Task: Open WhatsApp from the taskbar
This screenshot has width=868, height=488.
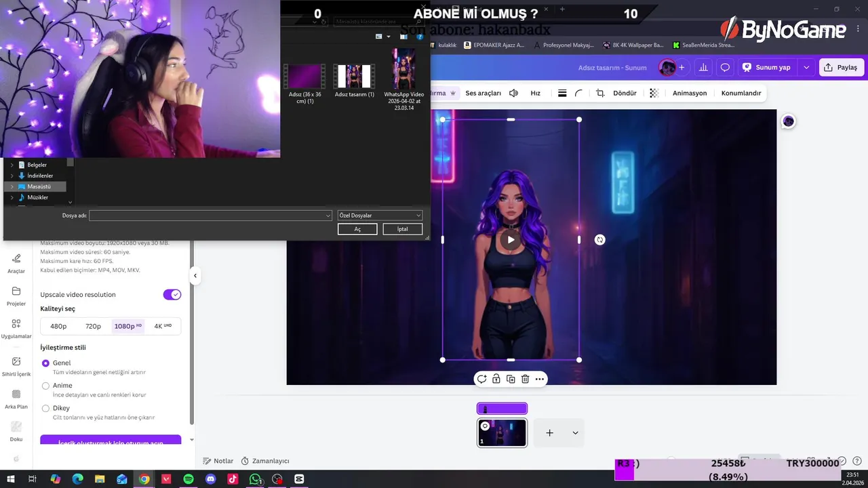Action: (x=255, y=479)
